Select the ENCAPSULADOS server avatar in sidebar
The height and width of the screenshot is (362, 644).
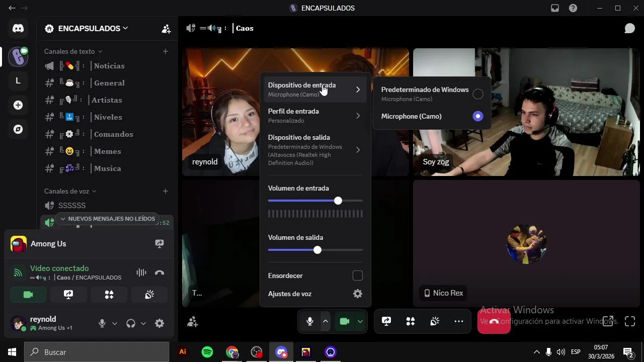18,57
